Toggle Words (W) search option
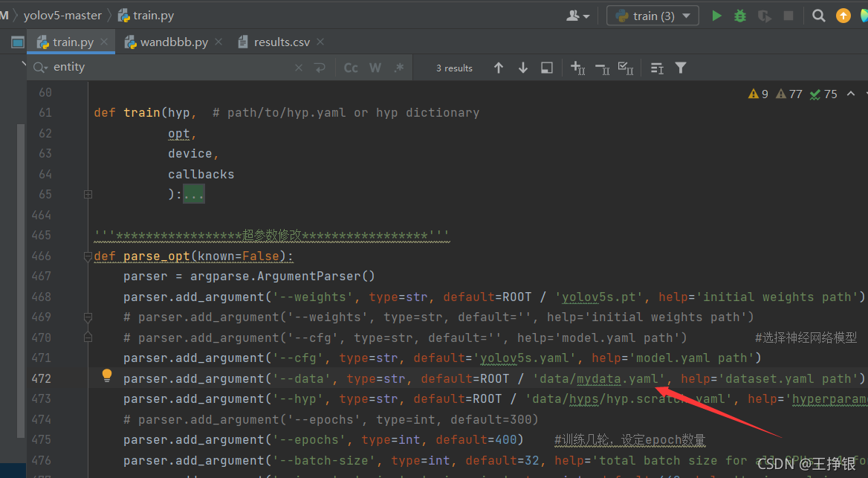The height and width of the screenshot is (478, 868). pyautogui.click(x=375, y=68)
